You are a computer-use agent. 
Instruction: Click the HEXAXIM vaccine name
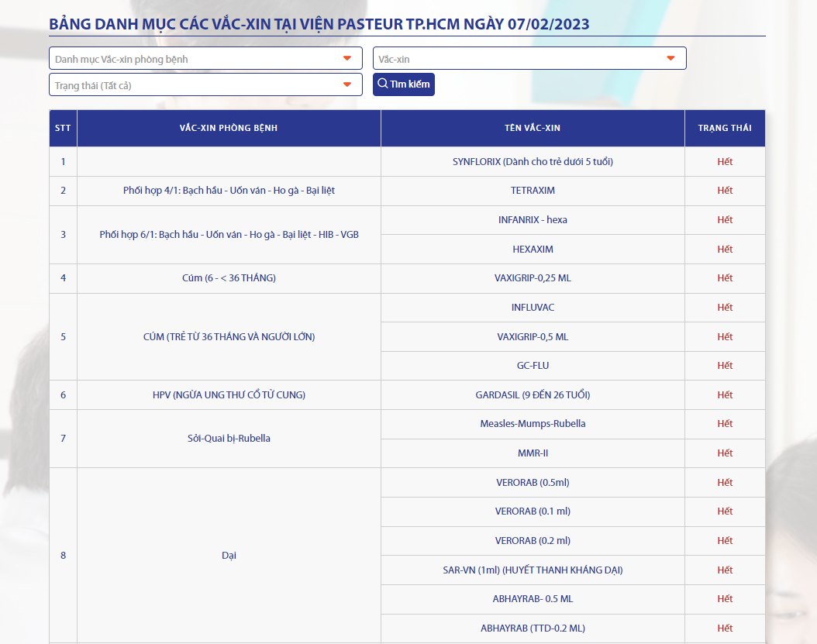(x=533, y=249)
